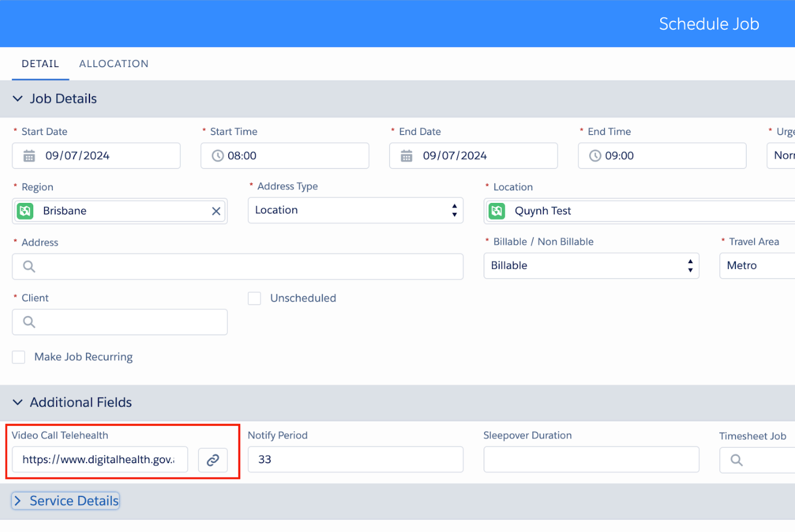Clear the Brisbane region selection
Screen dimensions: 795x532
point(216,211)
